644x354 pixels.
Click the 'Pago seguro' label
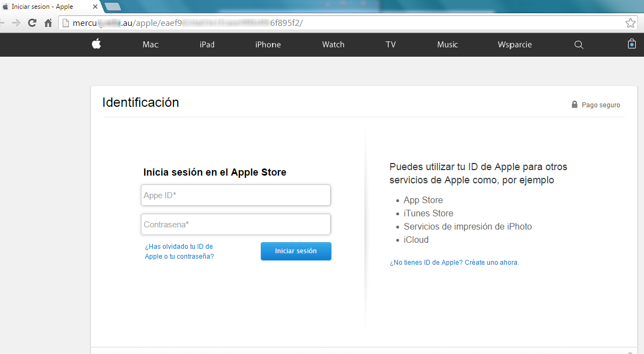coord(601,105)
